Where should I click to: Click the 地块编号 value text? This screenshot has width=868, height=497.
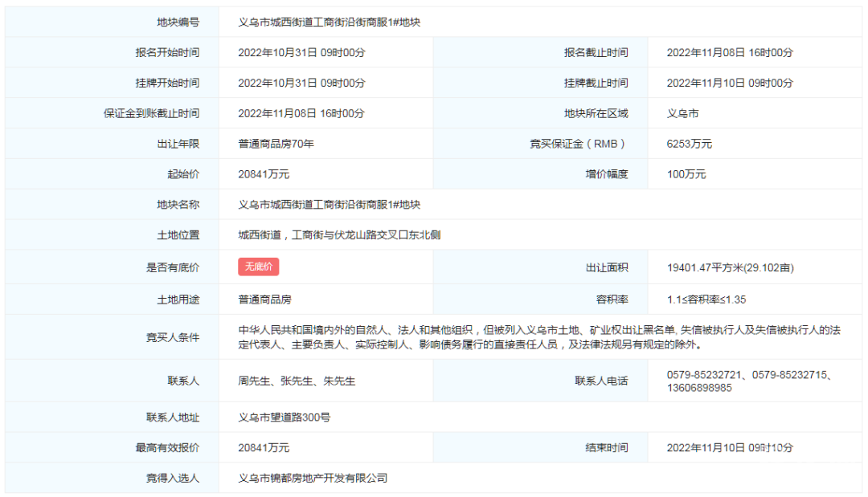click(329, 22)
